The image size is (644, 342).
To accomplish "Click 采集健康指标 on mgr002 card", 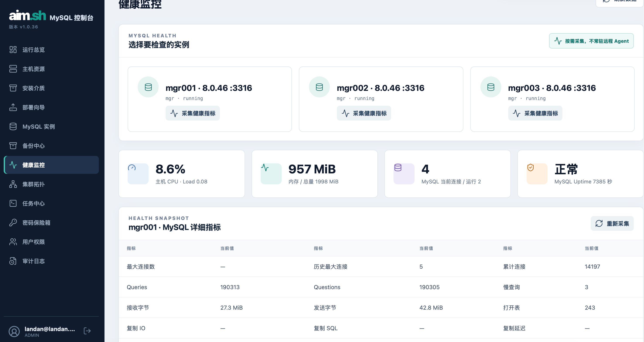I will coord(364,113).
